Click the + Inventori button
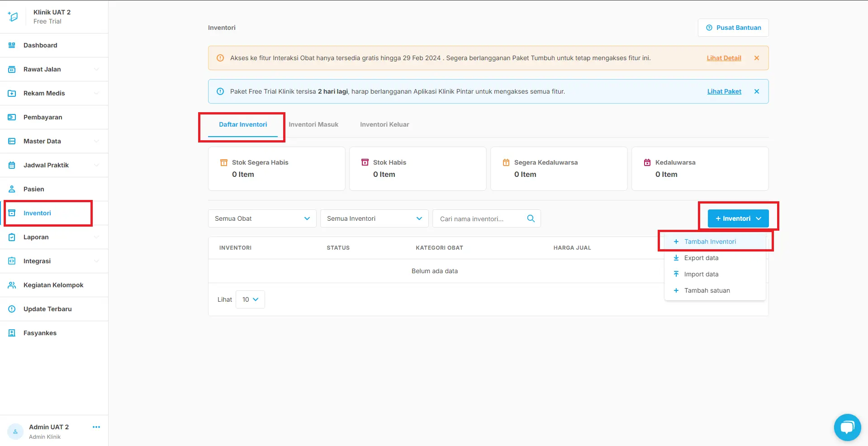 [x=738, y=218]
